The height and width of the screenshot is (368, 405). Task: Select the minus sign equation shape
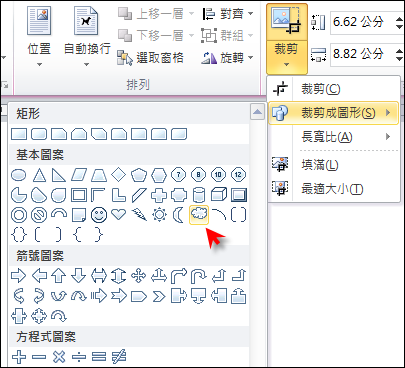[39, 357]
